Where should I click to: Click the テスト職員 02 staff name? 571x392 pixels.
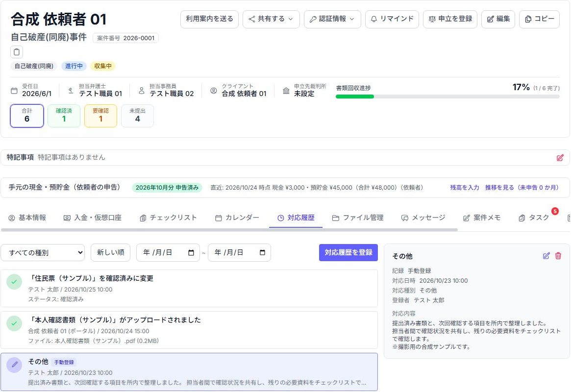pos(172,94)
